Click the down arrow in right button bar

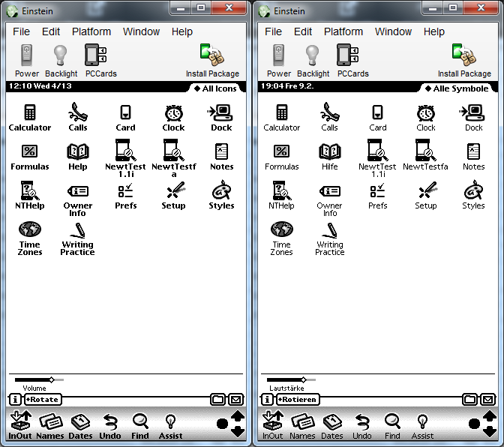click(x=490, y=431)
